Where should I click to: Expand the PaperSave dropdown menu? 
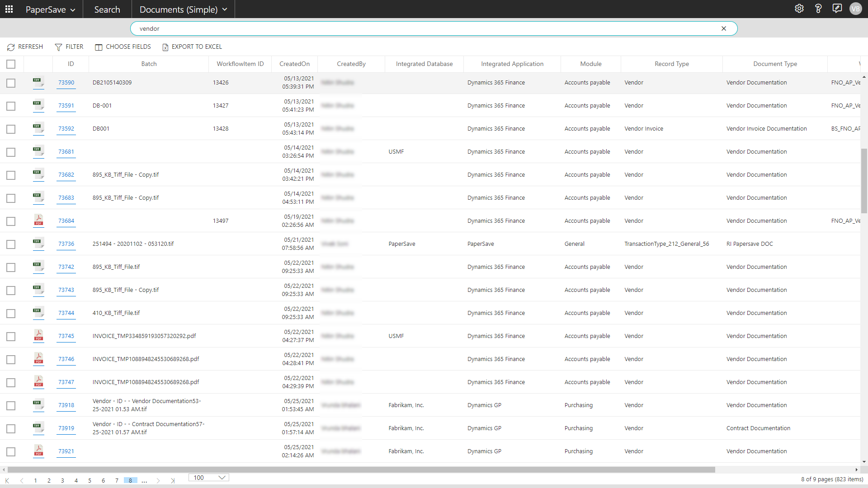click(x=50, y=9)
